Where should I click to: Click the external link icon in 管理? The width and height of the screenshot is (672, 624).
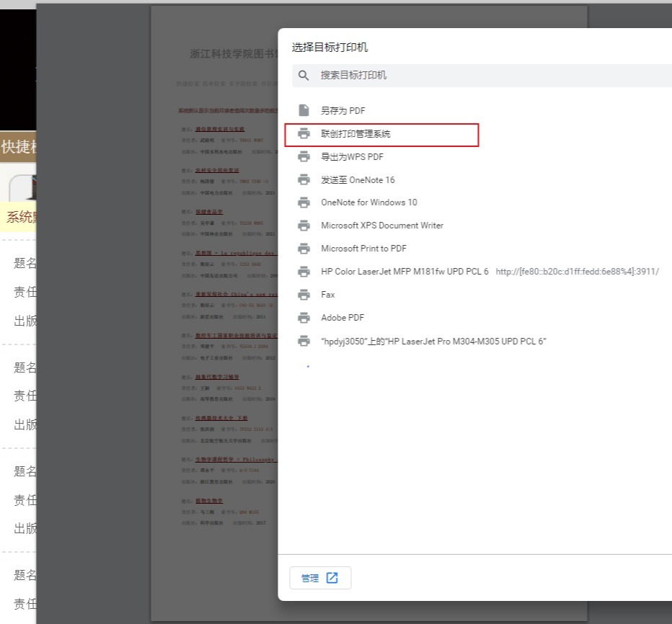[332, 578]
